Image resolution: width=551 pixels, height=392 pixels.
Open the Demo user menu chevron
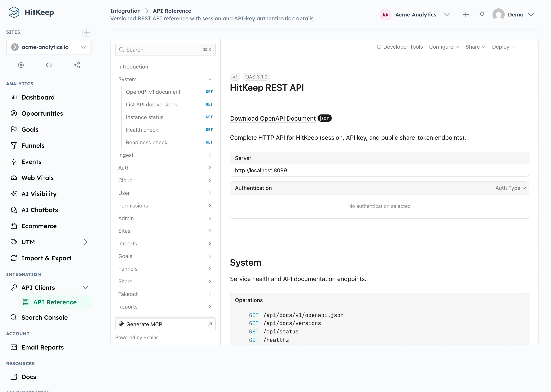(531, 15)
